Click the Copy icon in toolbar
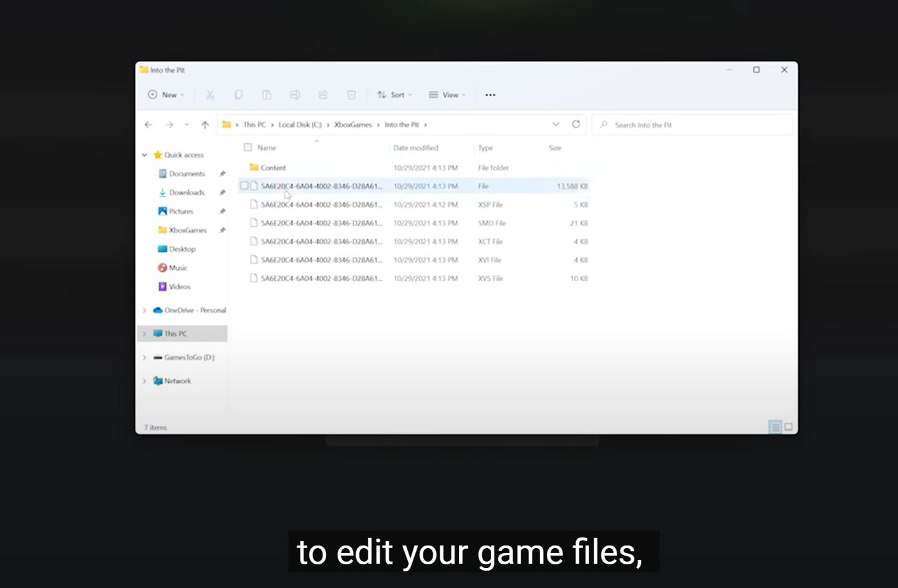 (238, 95)
